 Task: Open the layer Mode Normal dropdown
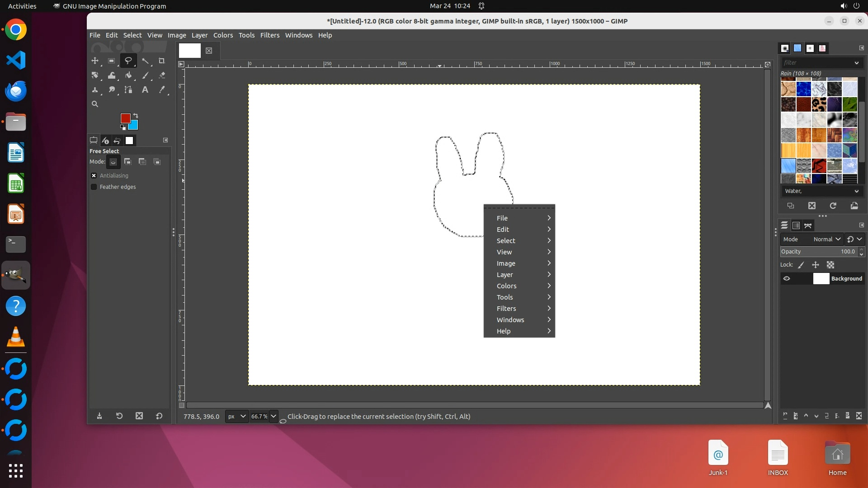[x=826, y=239]
